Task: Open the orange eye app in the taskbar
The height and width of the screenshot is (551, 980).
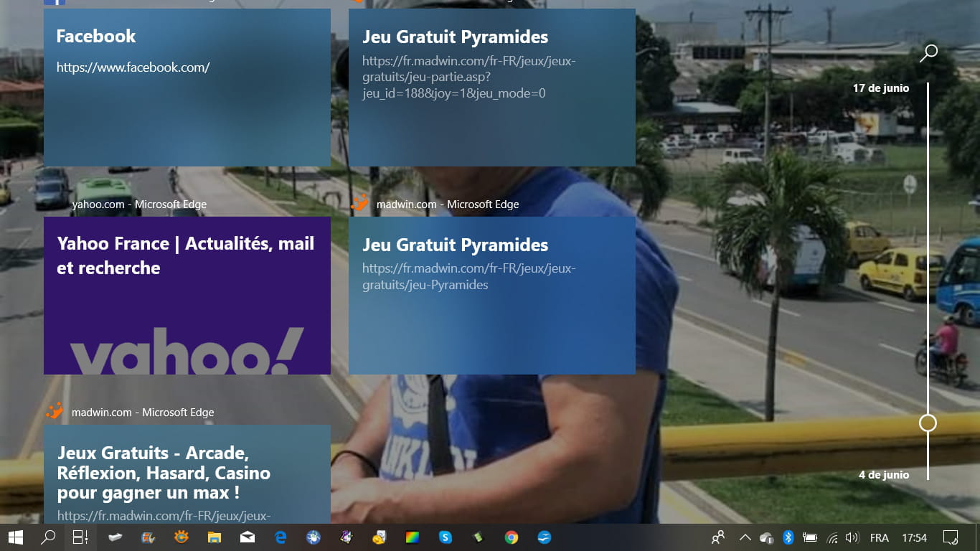Action: [x=182, y=537]
